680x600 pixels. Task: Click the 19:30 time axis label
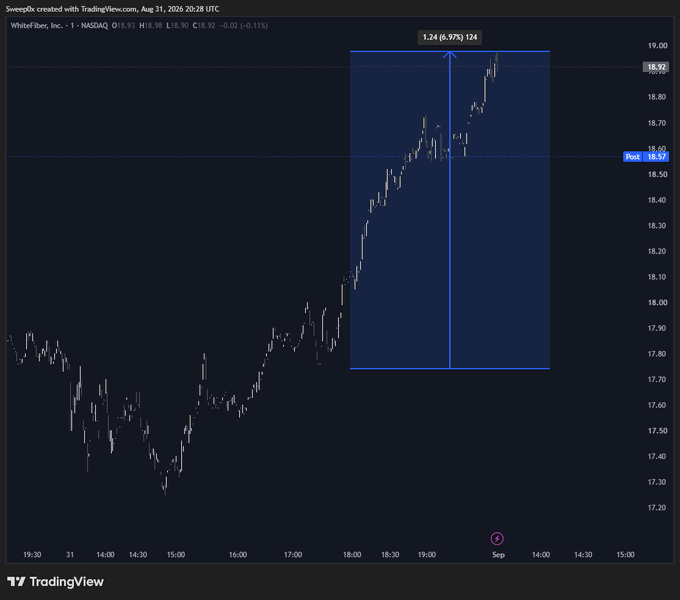32,554
